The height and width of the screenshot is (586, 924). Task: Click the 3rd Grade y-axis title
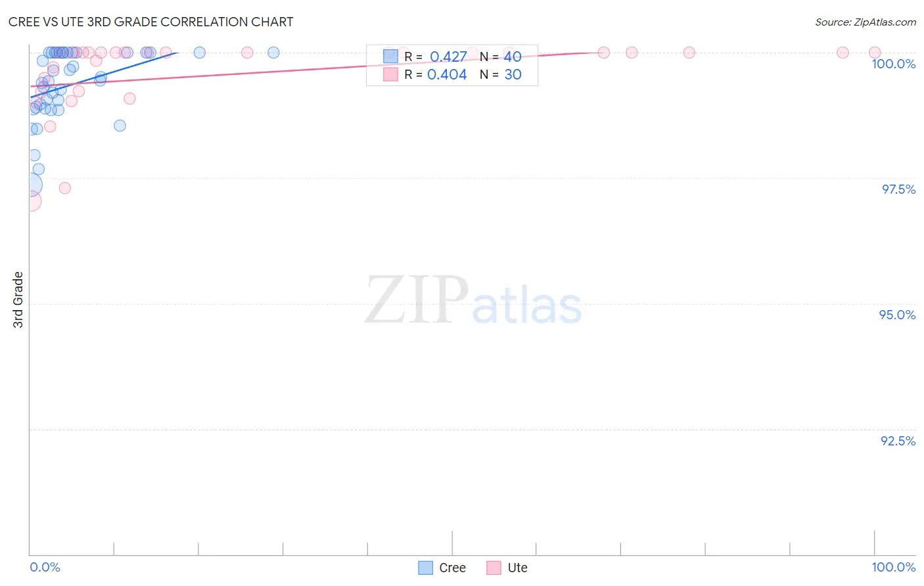(18, 300)
